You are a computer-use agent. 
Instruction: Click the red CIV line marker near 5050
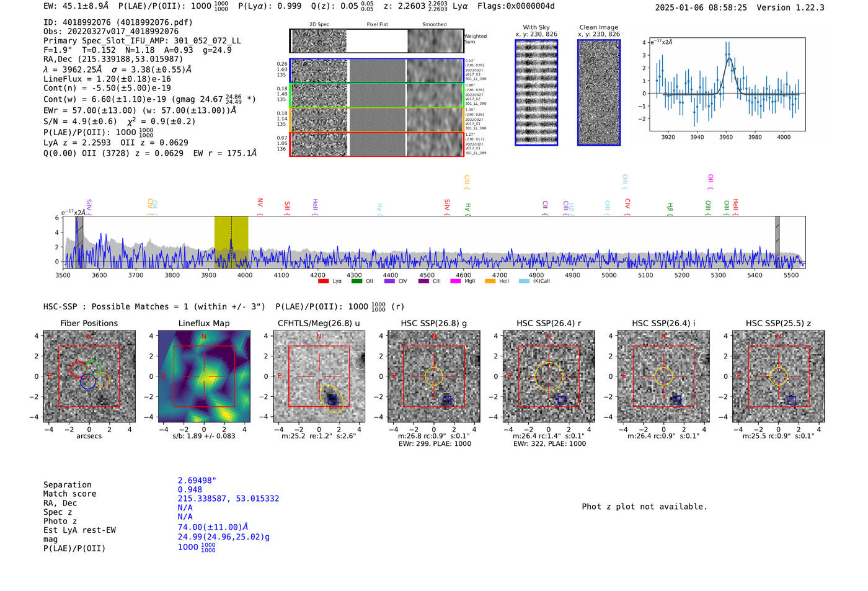click(x=627, y=207)
